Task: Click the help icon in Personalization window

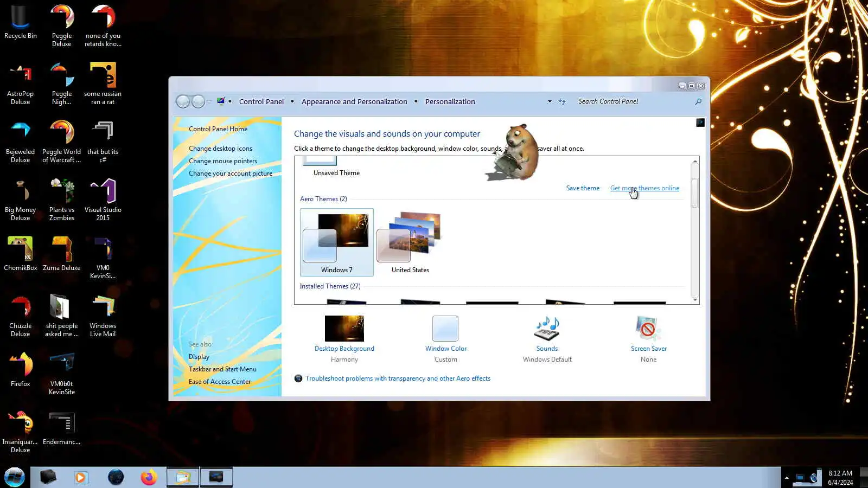Action: click(x=700, y=123)
